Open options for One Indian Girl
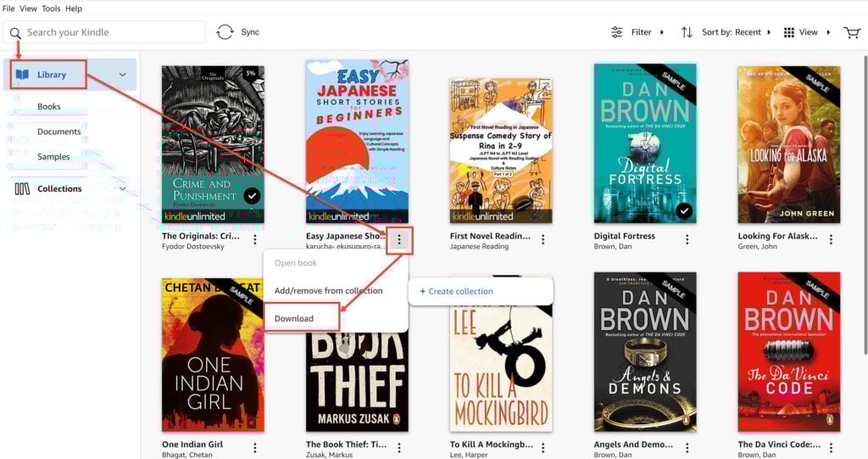 tap(254, 447)
